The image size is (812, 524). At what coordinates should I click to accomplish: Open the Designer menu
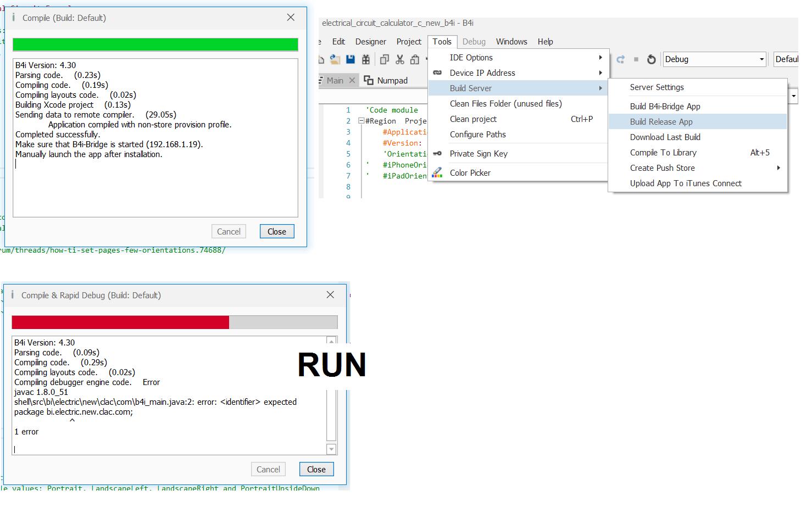pos(371,42)
